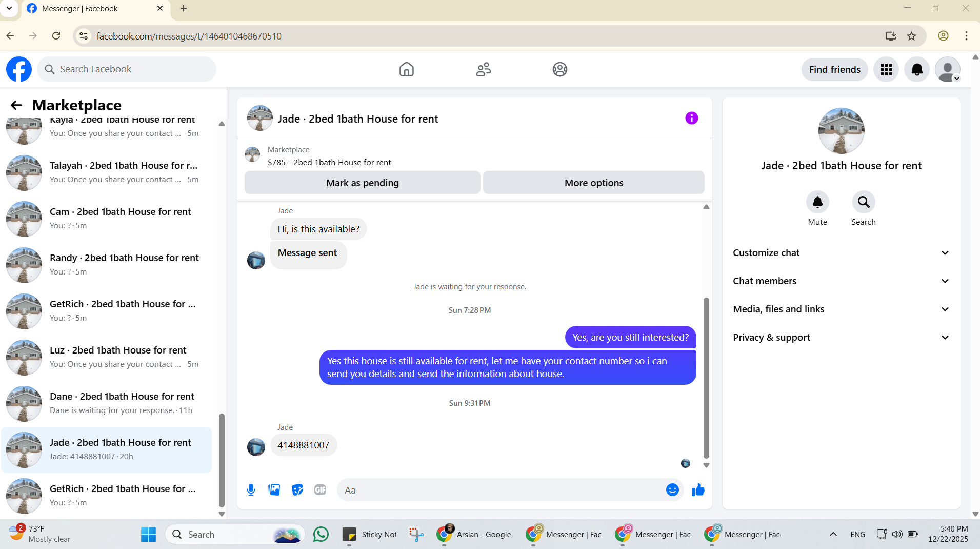Expand Chat members section
Viewport: 980px width, 549px height.
click(841, 281)
